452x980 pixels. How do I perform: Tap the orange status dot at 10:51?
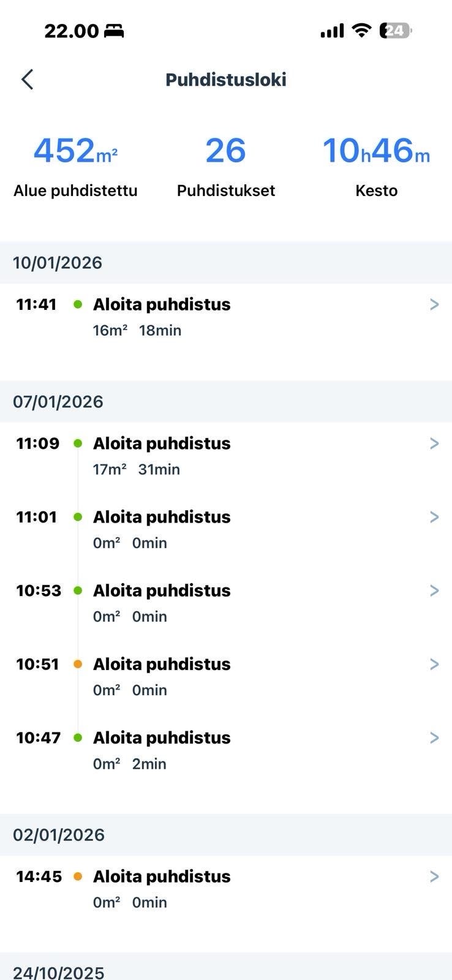tap(78, 664)
